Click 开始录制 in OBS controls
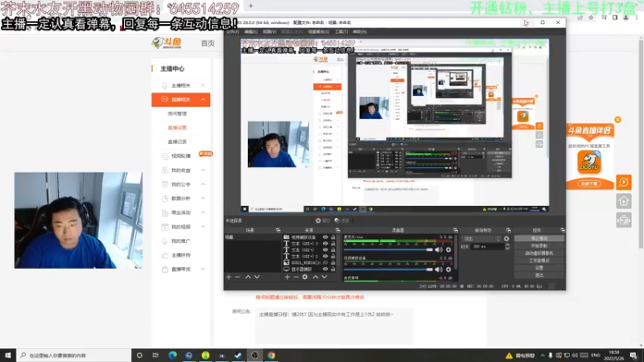The width and height of the screenshot is (644, 362). pos(539,246)
